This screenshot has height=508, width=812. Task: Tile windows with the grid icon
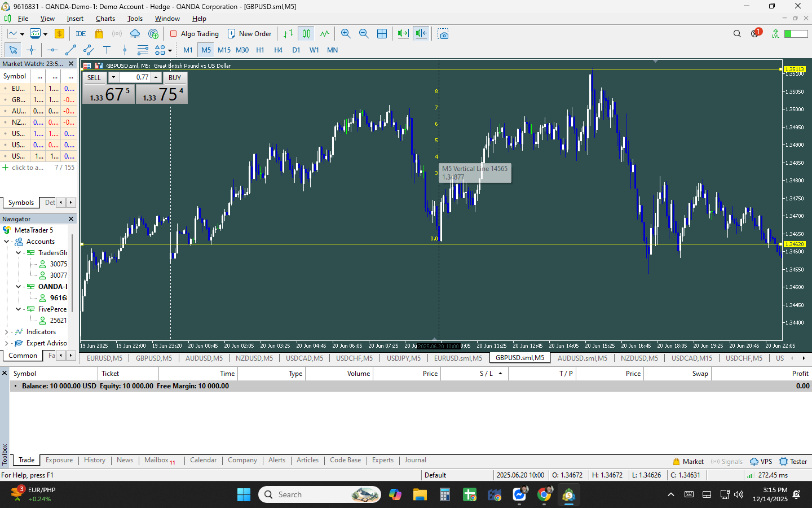coord(382,34)
